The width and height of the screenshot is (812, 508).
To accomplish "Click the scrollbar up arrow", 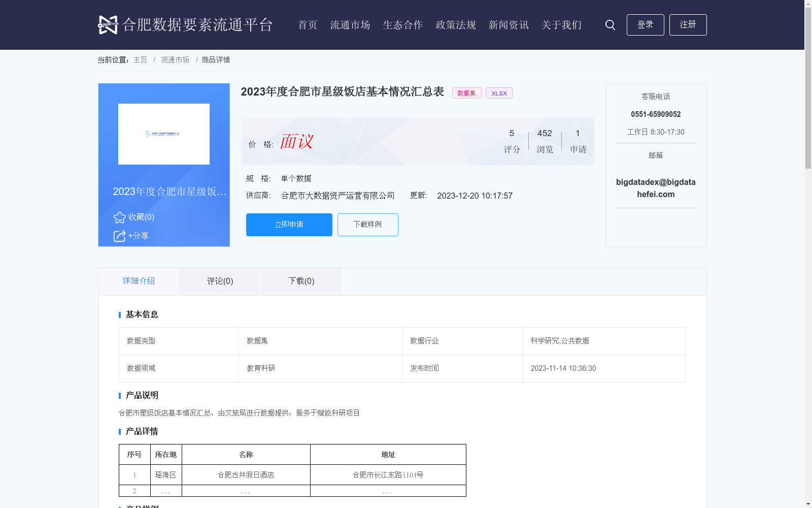I will coord(808,4).
